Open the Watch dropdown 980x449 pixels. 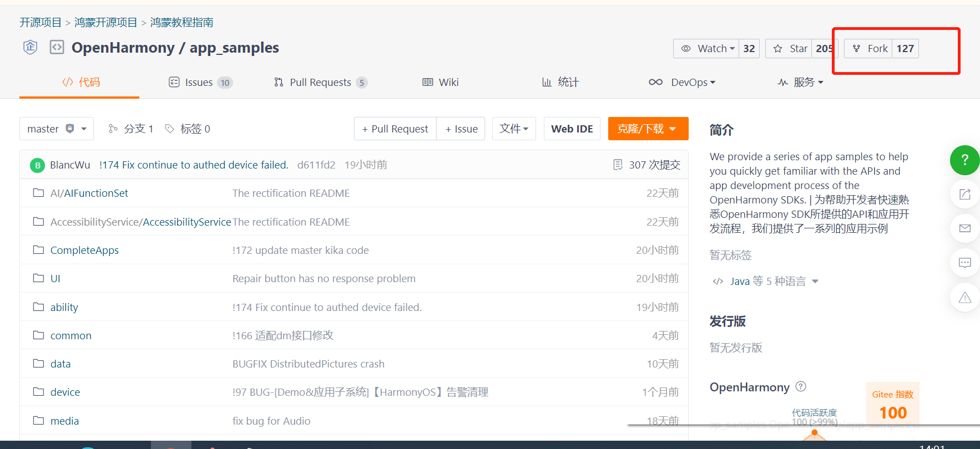click(706, 48)
